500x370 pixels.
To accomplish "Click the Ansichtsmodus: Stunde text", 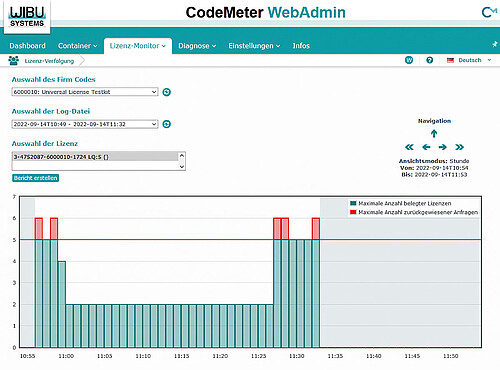I will [x=434, y=161].
